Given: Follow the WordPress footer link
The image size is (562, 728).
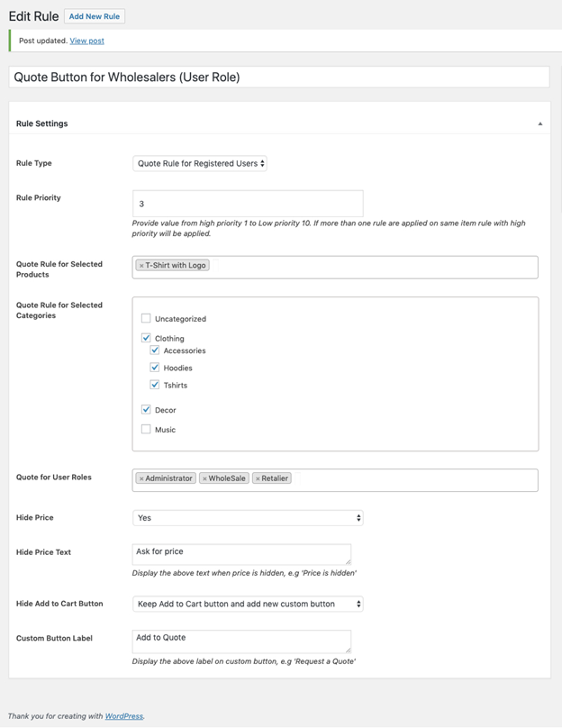Looking at the screenshot, I should pos(123,716).
